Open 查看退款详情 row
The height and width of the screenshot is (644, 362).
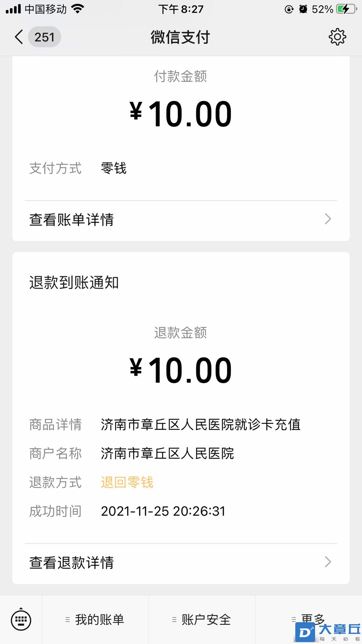coord(181,562)
